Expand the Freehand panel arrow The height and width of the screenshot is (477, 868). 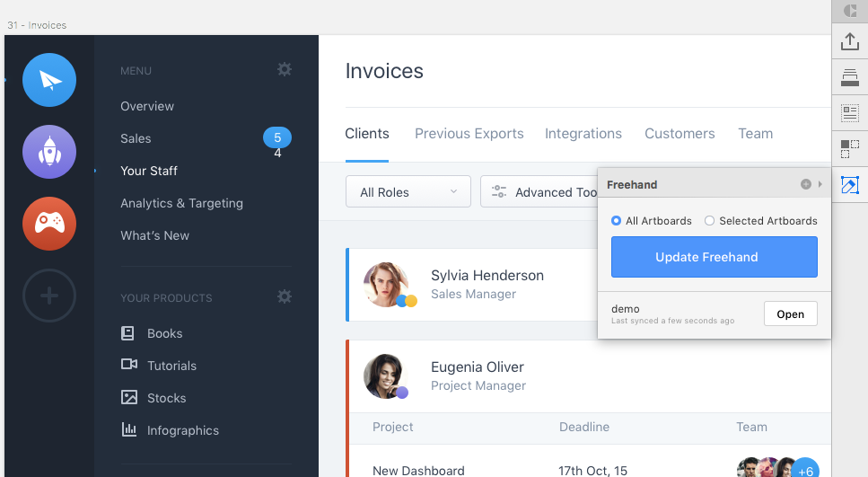pyautogui.click(x=820, y=184)
